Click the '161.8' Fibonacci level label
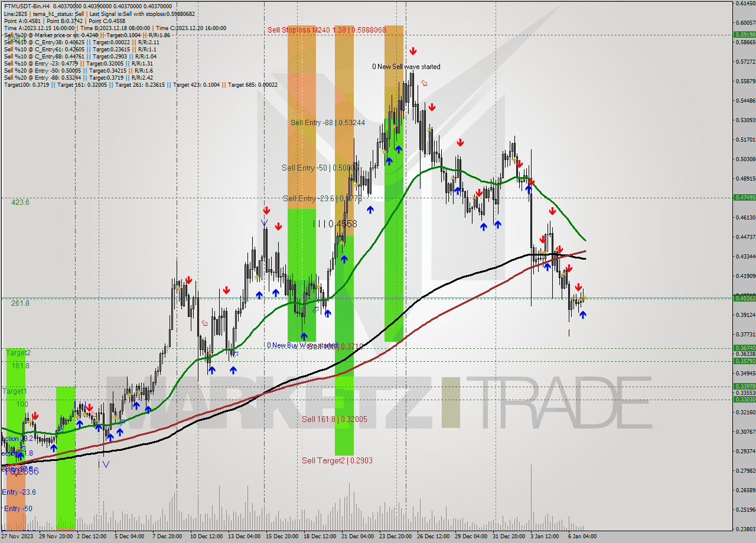This screenshot has width=756, height=543. [x=20, y=365]
